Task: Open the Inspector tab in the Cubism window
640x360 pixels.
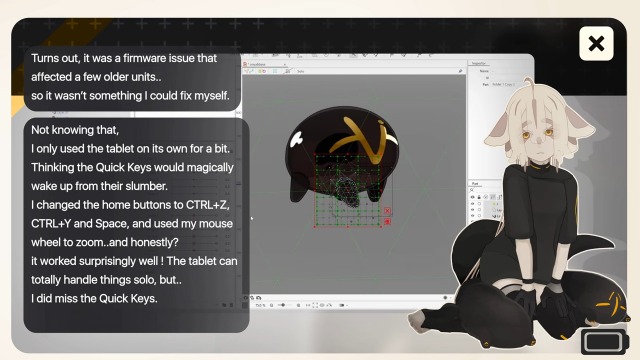Action: [478, 63]
